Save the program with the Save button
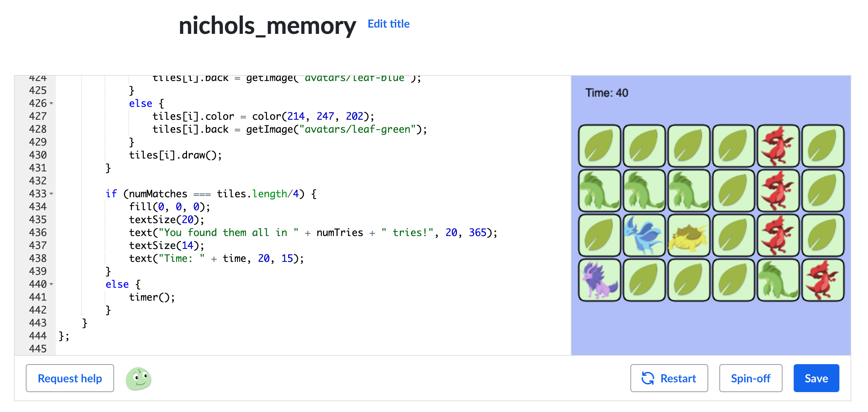Screen dimensions: 868x412 pos(816,378)
